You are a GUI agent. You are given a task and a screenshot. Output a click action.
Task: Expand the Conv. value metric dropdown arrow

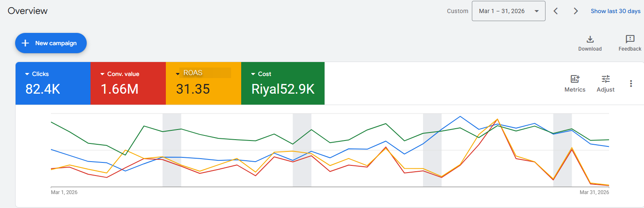[x=102, y=74]
